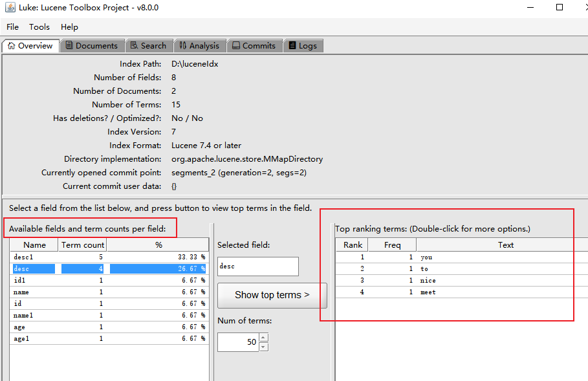Click the Documents tab icon

click(x=69, y=45)
